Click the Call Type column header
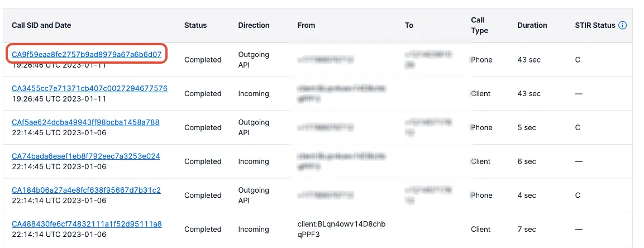 click(x=480, y=26)
